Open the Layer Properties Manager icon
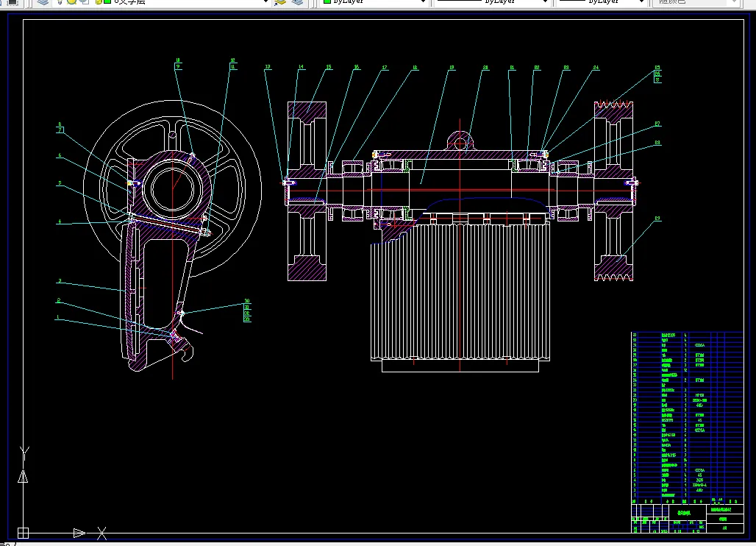The height and width of the screenshot is (546, 756). pos(43,2)
